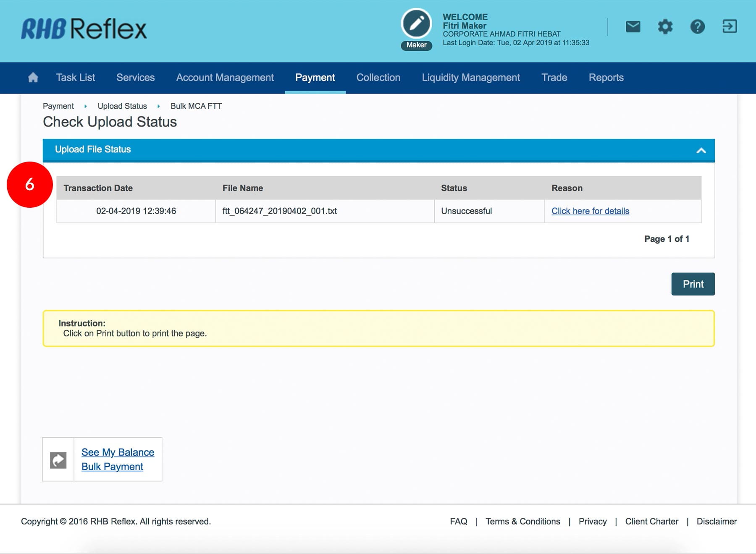Viewport: 756px width, 554px height.
Task: Click the home icon in navigation bar
Action: pyautogui.click(x=33, y=78)
